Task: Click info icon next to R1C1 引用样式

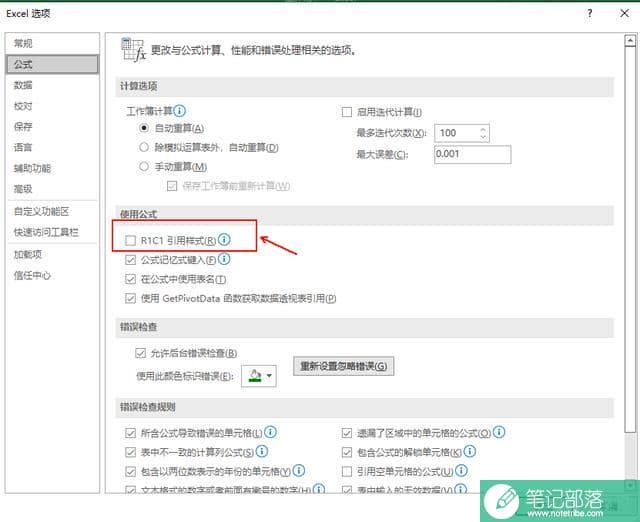Action: (x=224, y=240)
